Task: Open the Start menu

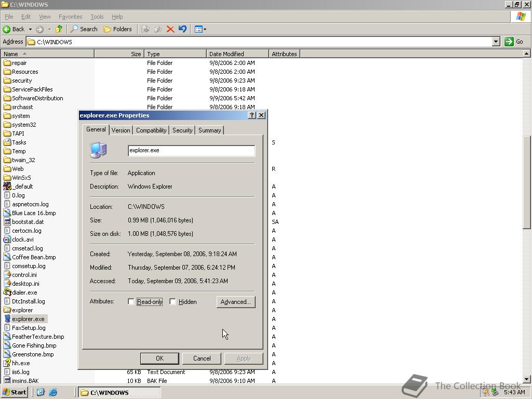Action: click(15, 392)
